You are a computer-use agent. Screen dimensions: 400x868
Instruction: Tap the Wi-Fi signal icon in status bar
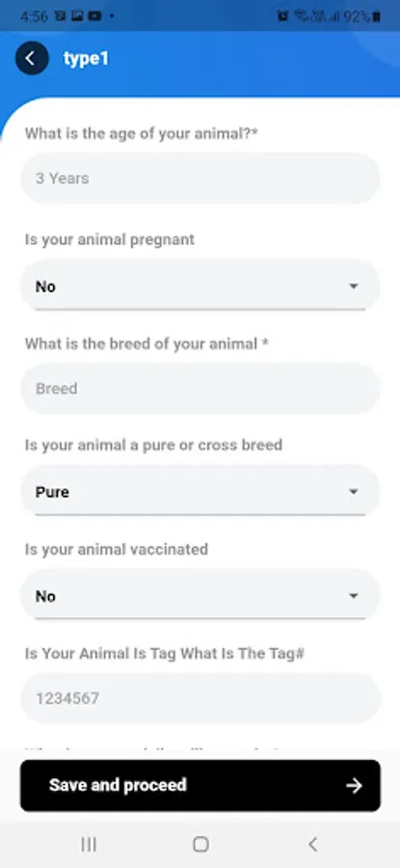pyautogui.click(x=301, y=16)
